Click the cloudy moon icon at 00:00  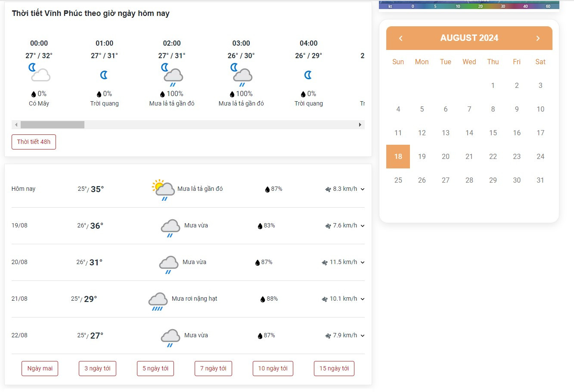point(39,72)
